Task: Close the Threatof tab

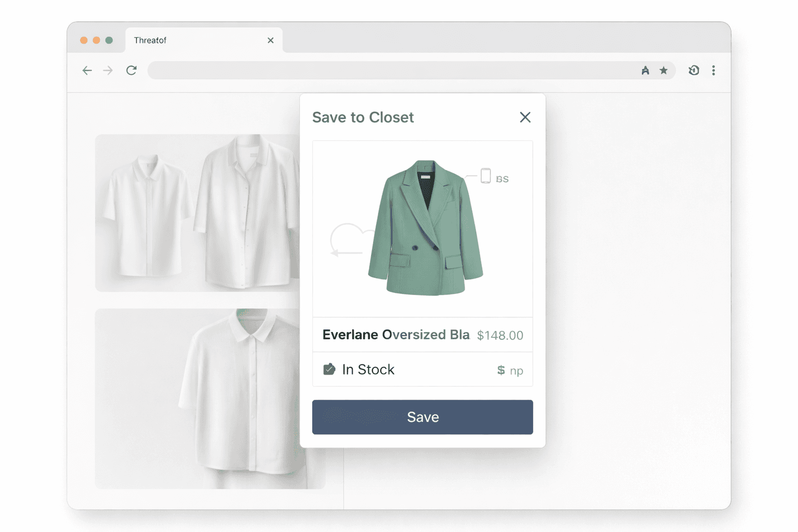Action: 270,40
